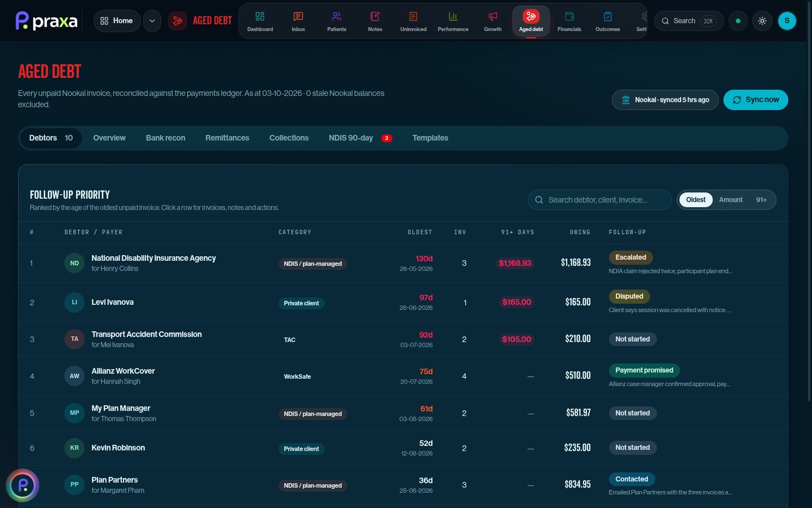The image size is (812, 508).
Task: Open the floating Praxa assistant button
Action: [23, 485]
